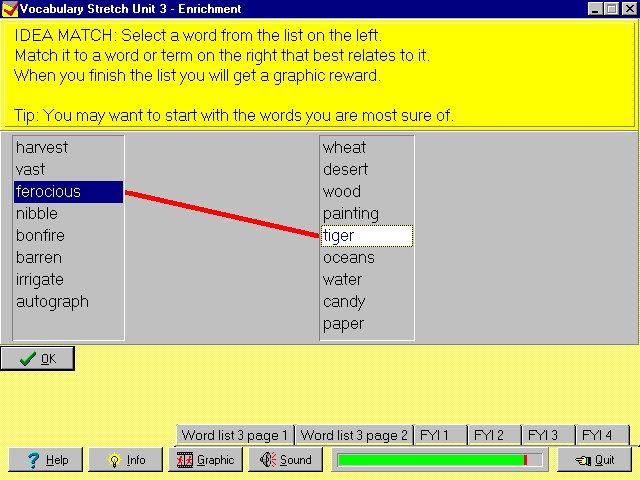Click the green progress bar
This screenshot has height=480, width=640.
point(439,460)
